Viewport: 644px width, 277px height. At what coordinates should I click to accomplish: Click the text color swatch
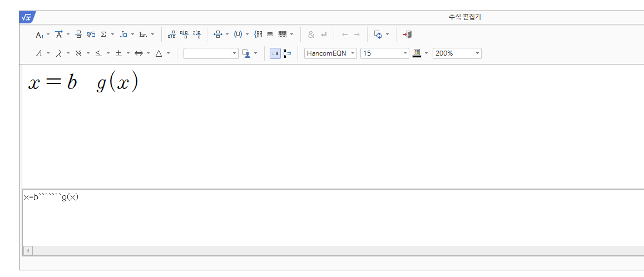point(417,53)
